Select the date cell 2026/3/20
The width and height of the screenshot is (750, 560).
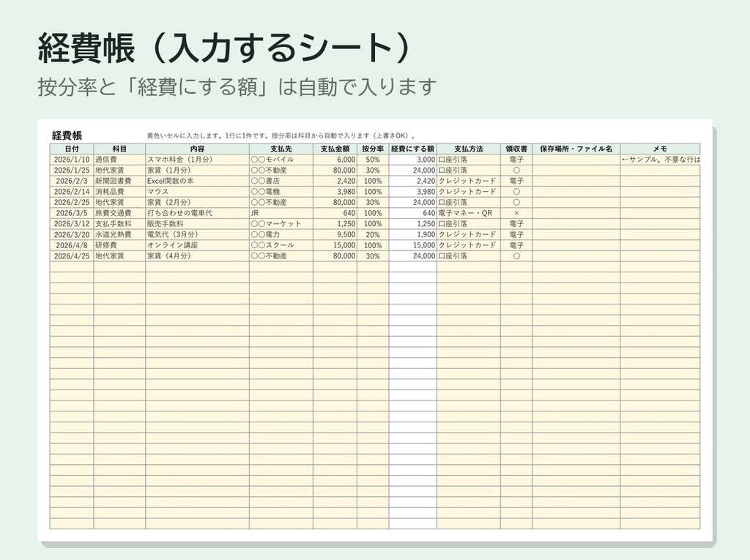72,234
